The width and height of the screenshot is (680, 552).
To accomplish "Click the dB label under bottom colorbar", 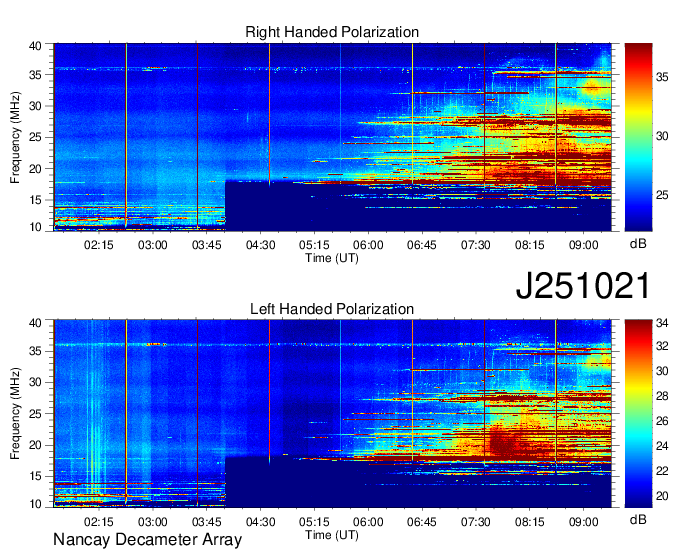I will tap(638, 520).
